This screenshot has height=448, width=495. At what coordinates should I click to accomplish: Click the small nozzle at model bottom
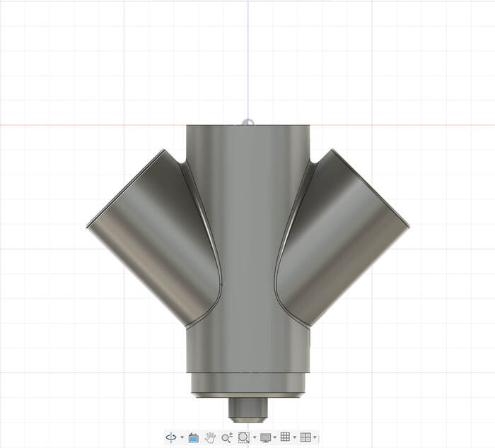coord(248,408)
